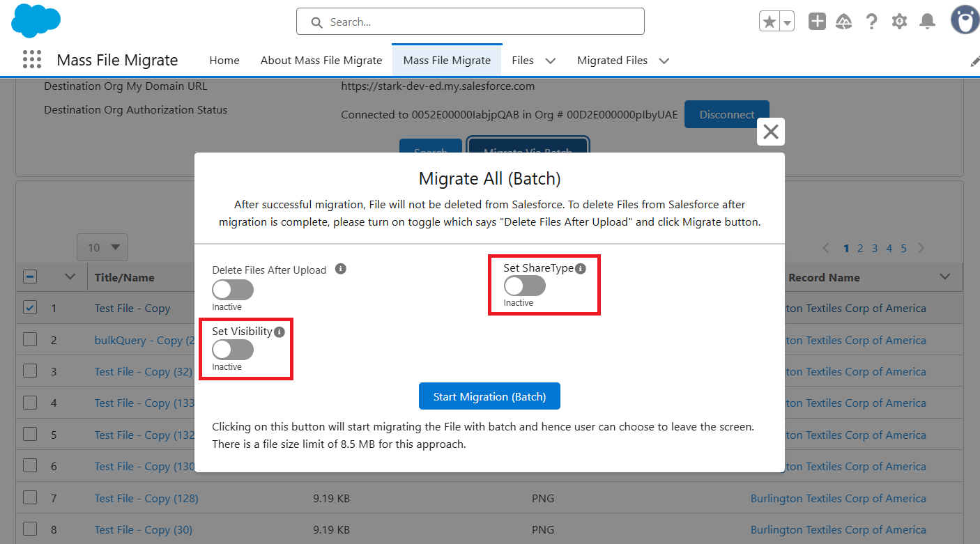Click the Favorites star icon

770,22
